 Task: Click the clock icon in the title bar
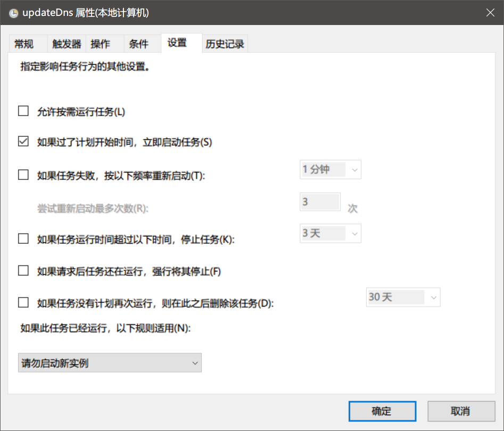coord(13,12)
